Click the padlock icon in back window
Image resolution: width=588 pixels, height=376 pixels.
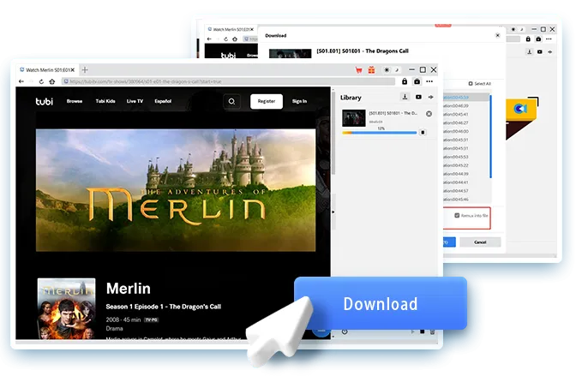pos(528,39)
